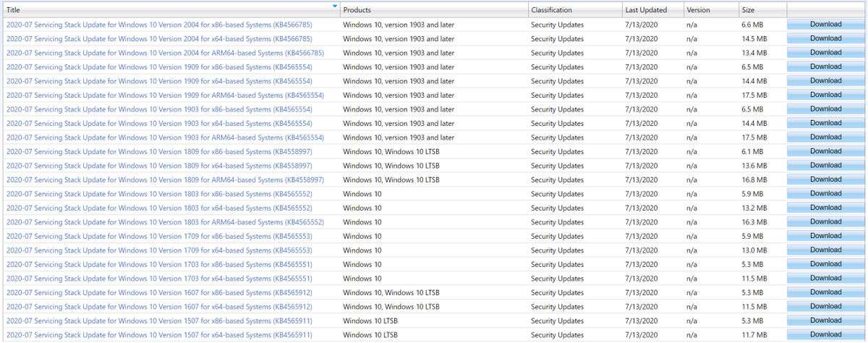Select the "11.7 MB" size cell
Image resolution: width=868 pixels, height=343 pixels.
pyautogui.click(x=754, y=335)
